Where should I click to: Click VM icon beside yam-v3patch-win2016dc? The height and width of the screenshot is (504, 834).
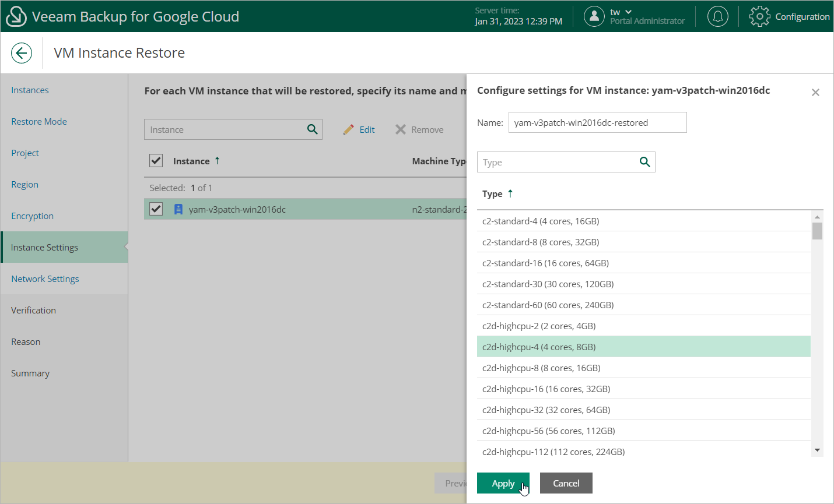178,209
